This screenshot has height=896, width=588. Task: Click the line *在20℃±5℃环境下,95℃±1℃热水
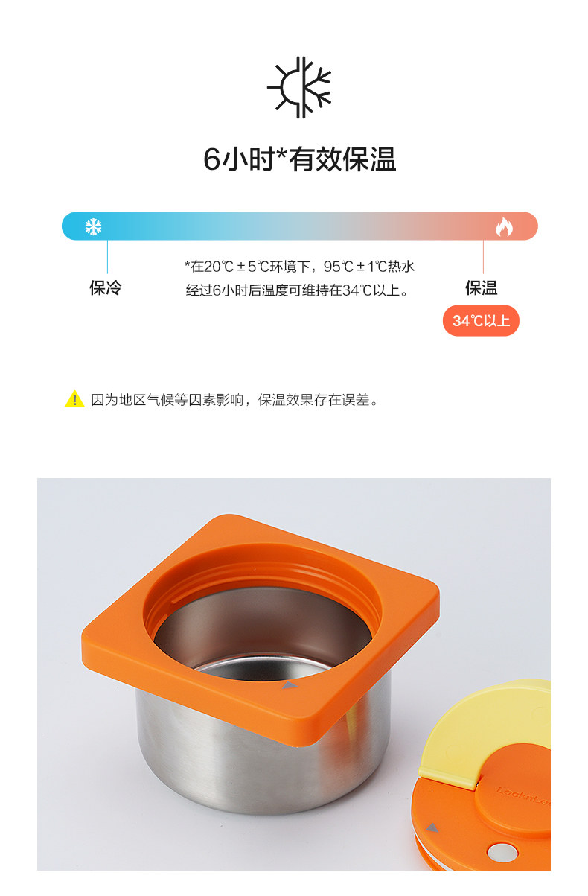(x=299, y=266)
